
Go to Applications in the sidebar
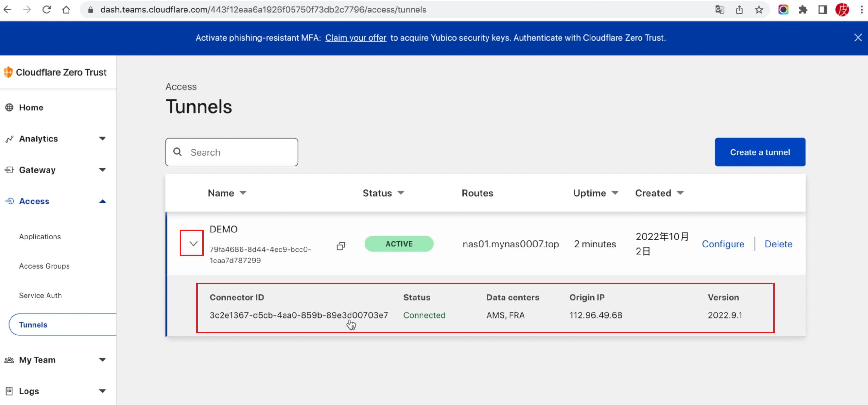pos(40,236)
